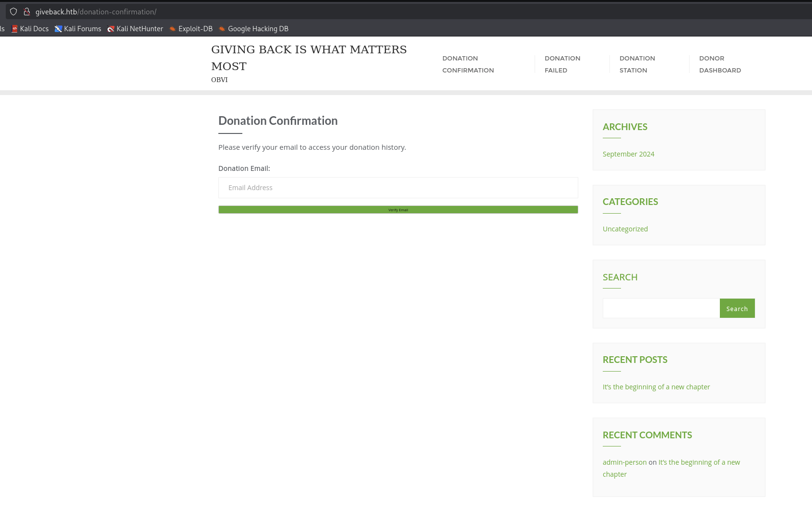Open the September 2024 archive
Image resolution: width=812 pixels, height=506 pixels.
[628, 154]
